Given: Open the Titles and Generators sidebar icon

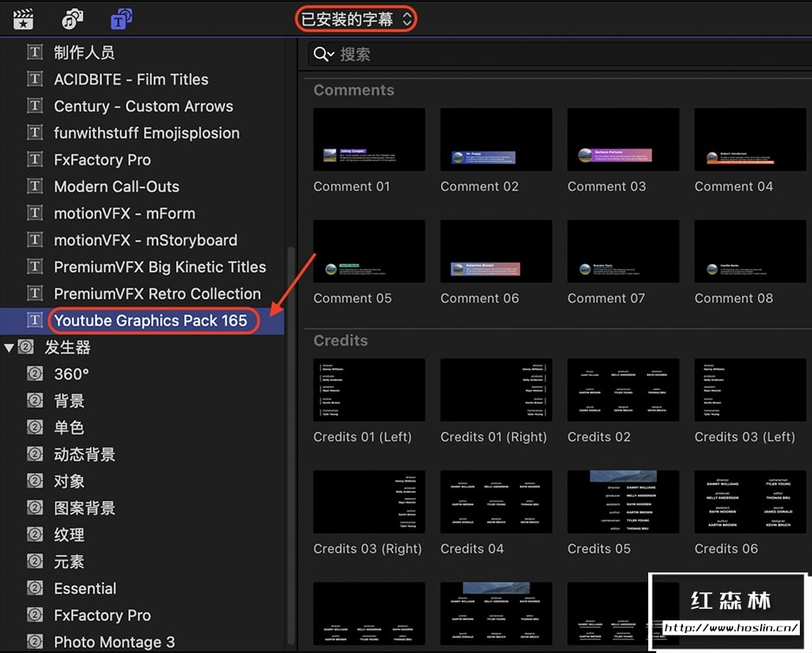Looking at the screenshot, I should (x=121, y=19).
